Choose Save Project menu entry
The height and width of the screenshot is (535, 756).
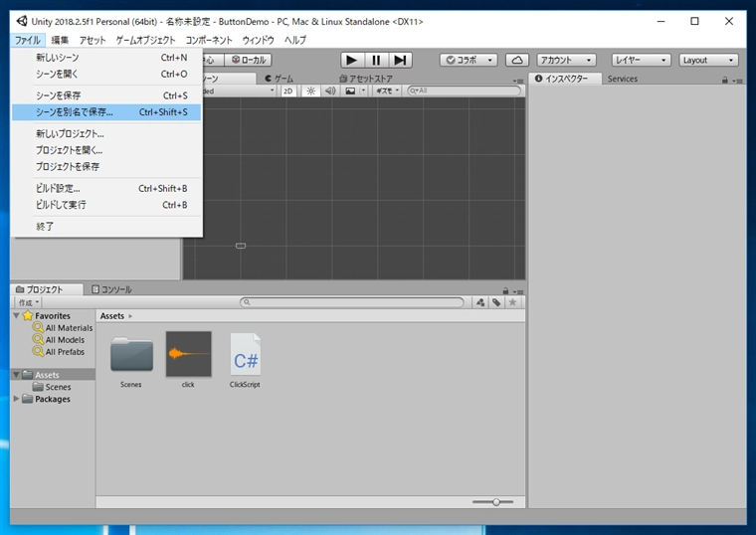pyautogui.click(x=106, y=166)
